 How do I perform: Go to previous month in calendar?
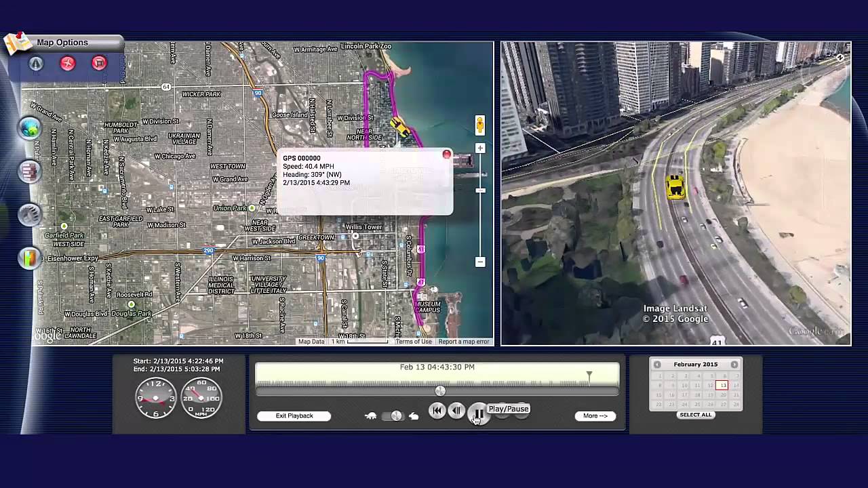[657, 365]
